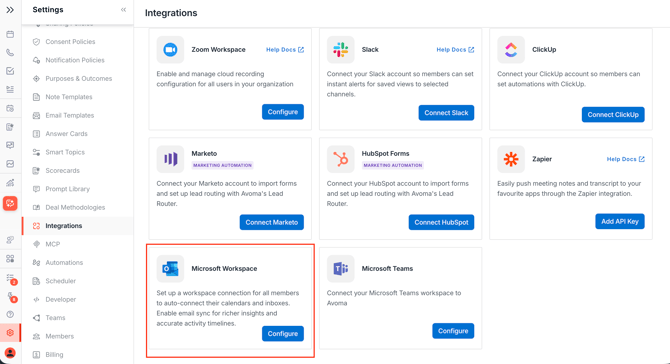This screenshot has height=364, width=670.
Task: Click the Microsoft Workspace Outlook logo
Action: (170, 269)
